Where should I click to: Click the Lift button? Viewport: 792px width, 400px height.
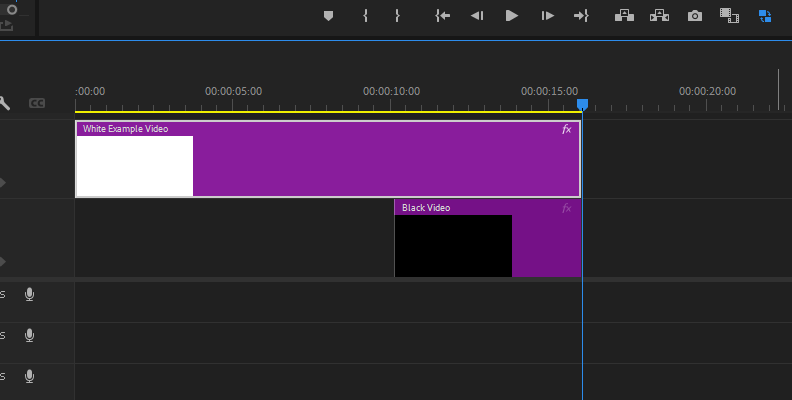[x=625, y=16]
